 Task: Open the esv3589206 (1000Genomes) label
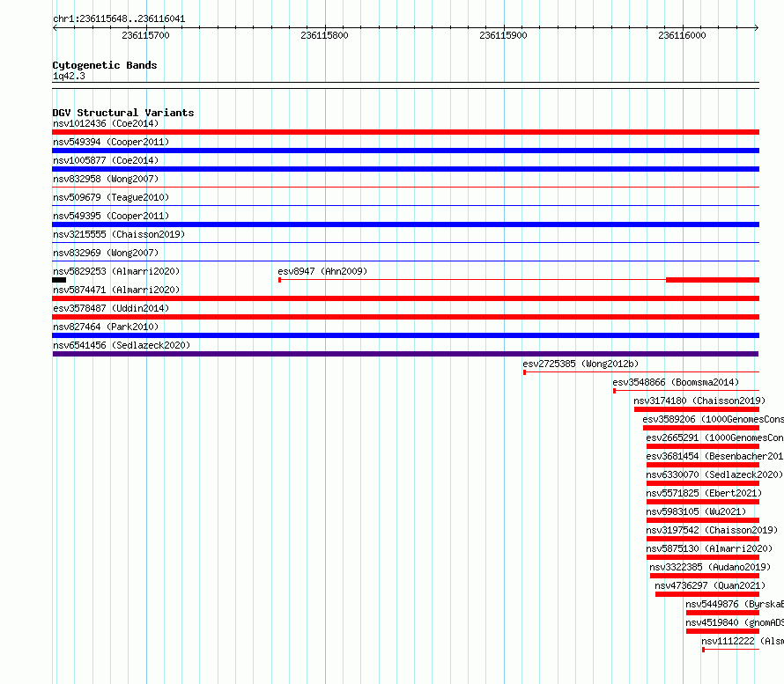tap(713, 419)
